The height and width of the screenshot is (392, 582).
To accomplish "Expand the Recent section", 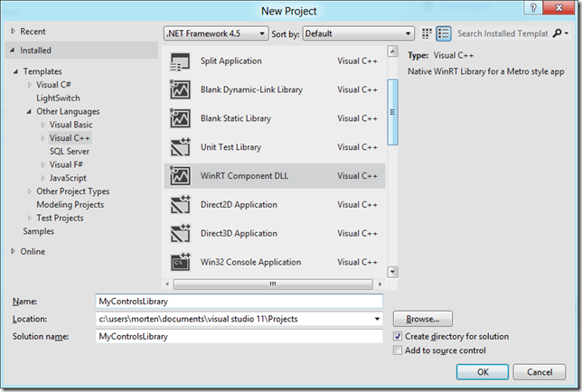I will coord(13,31).
